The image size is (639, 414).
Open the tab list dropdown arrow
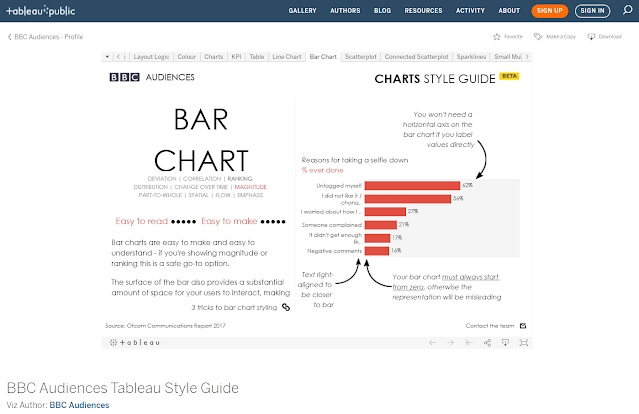pyautogui.click(x=107, y=57)
